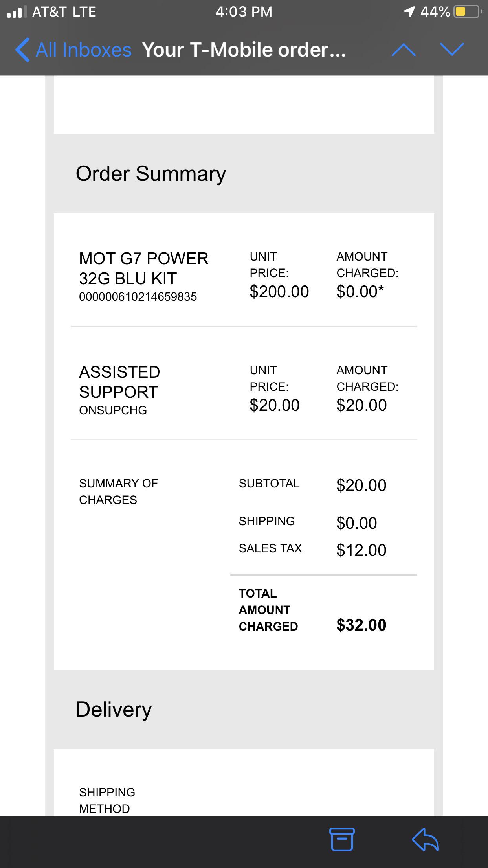Open All Inboxes from the top bar
The width and height of the screenshot is (488, 868).
tap(83, 50)
